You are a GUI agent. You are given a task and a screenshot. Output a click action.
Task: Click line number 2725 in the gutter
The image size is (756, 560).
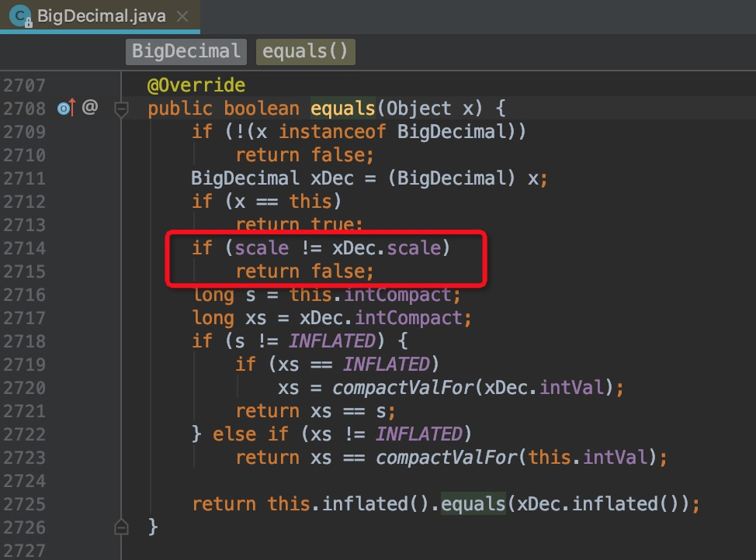24,505
